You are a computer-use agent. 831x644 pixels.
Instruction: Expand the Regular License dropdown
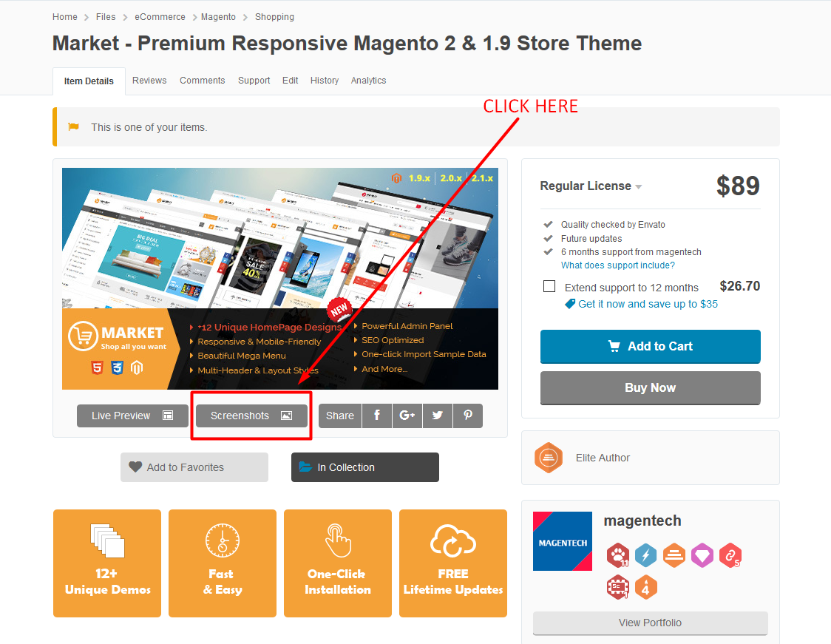[591, 186]
